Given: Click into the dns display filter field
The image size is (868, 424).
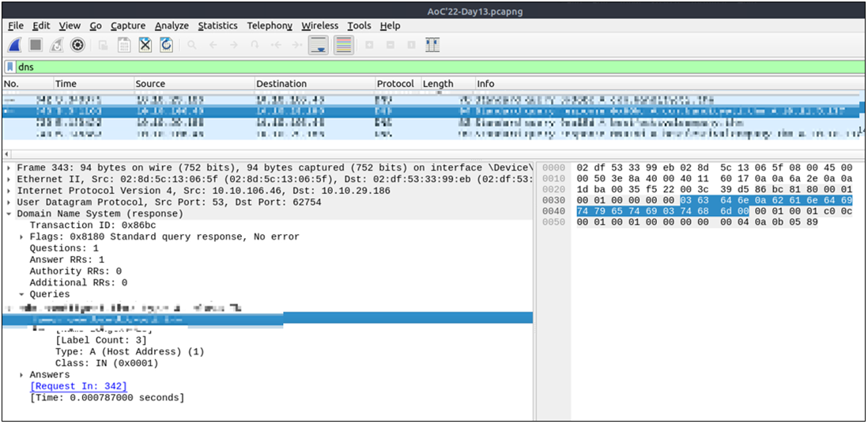Looking at the screenshot, I should tap(395, 67).
